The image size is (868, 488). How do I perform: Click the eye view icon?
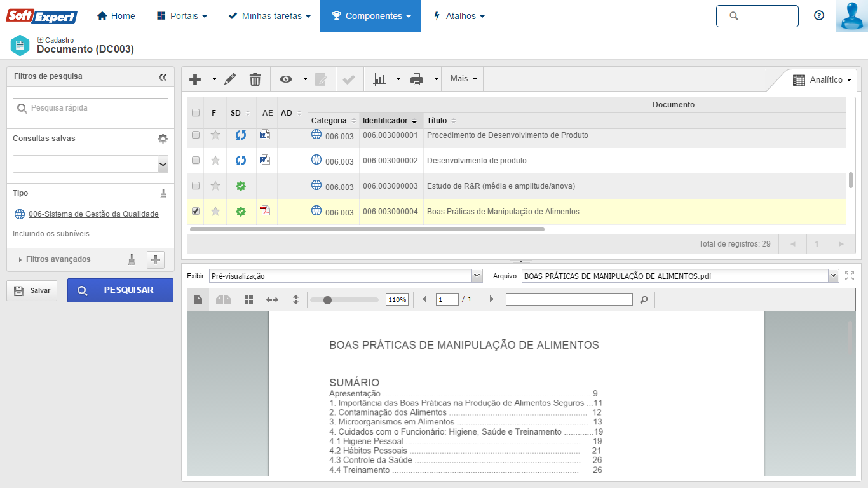pos(286,79)
